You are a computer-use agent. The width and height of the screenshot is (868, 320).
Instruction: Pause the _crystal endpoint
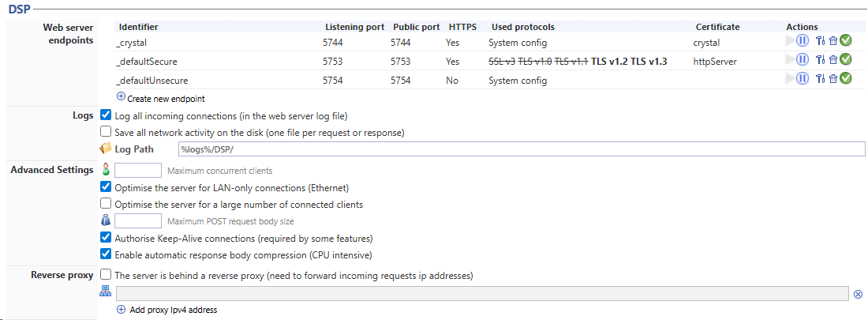(803, 42)
